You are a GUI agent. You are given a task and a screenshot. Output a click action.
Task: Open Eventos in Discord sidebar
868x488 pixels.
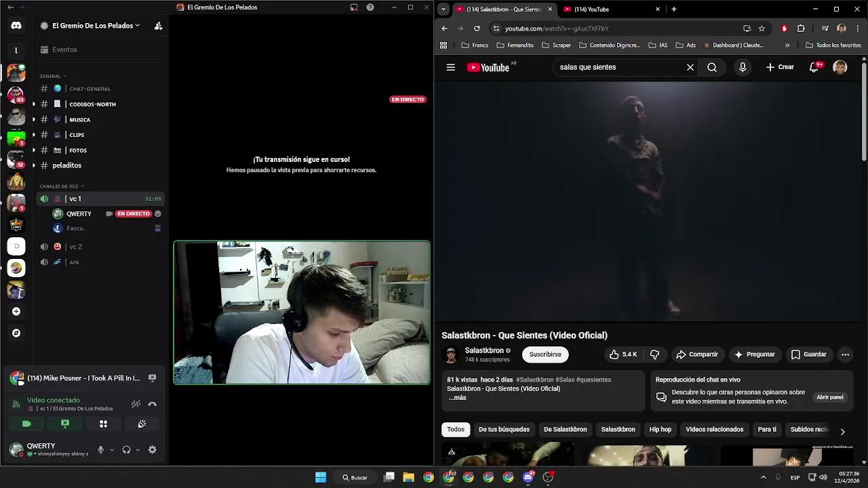[x=64, y=49]
